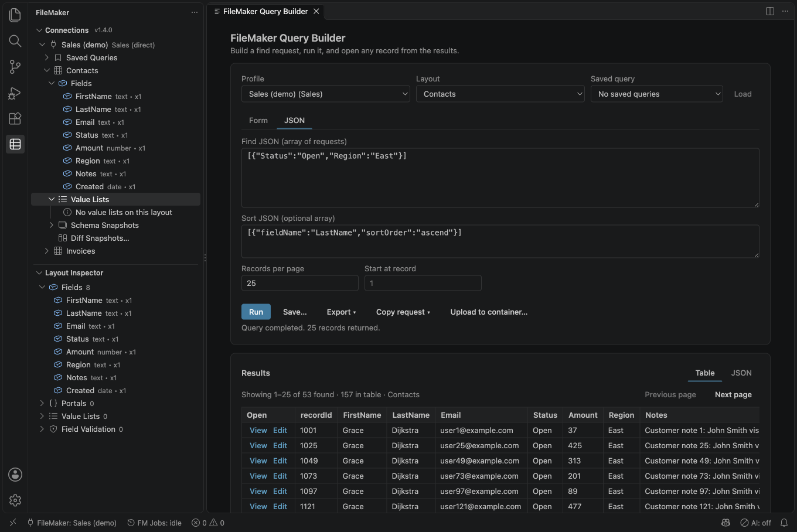
Task: Expand the Invoices layout node
Action: tap(47, 251)
